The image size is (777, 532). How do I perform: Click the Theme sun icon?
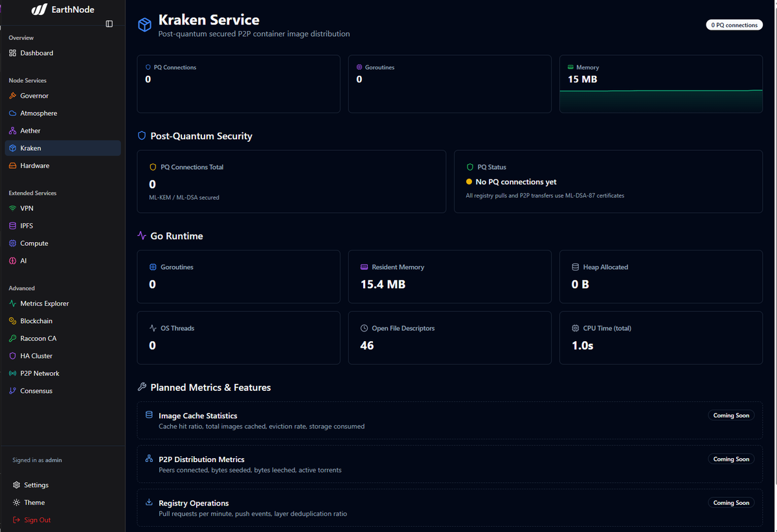click(x=17, y=502)
